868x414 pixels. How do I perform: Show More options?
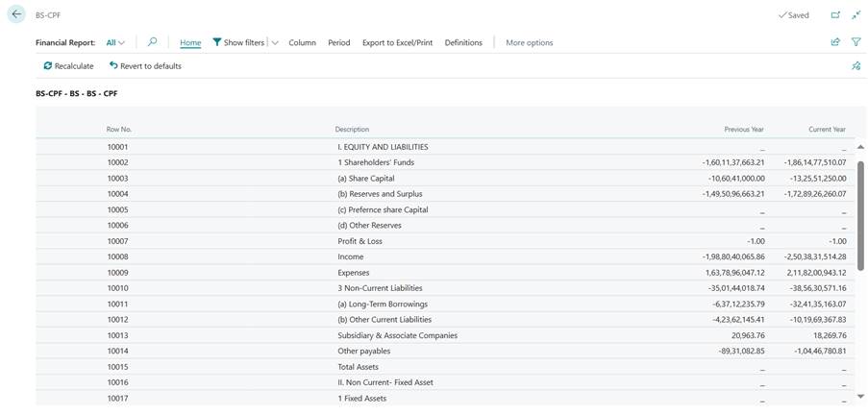coord(529,42)
